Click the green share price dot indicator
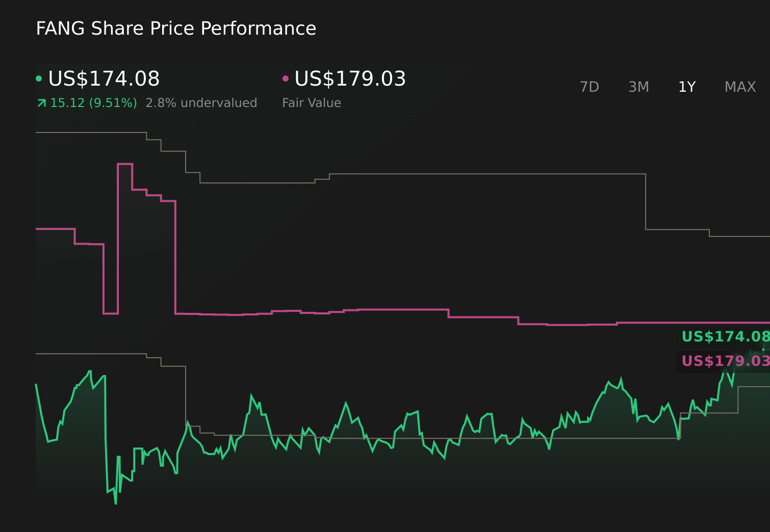 pos(39,78)
